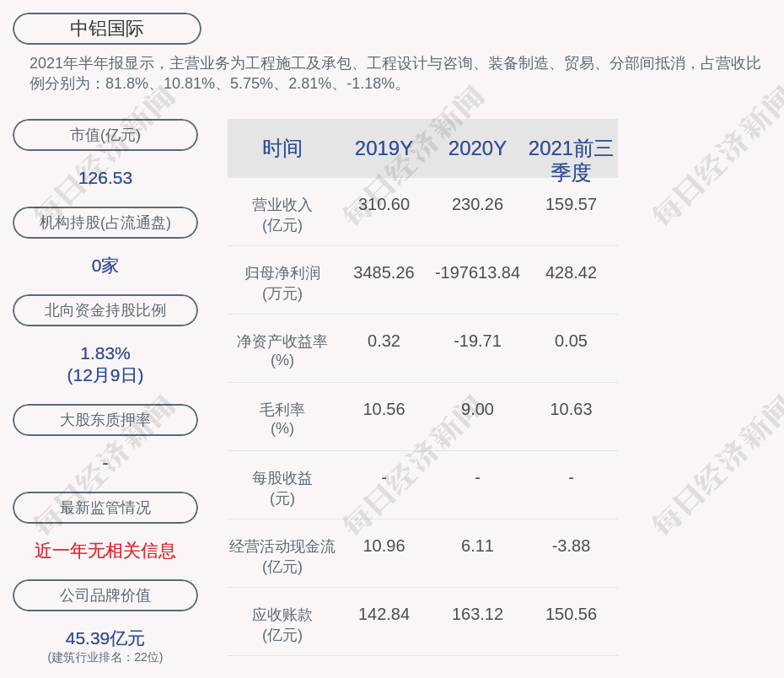The height and width of the screenshot is (678, 784).
Task: Click ROE value 0.32
Action: click(384, 341)
